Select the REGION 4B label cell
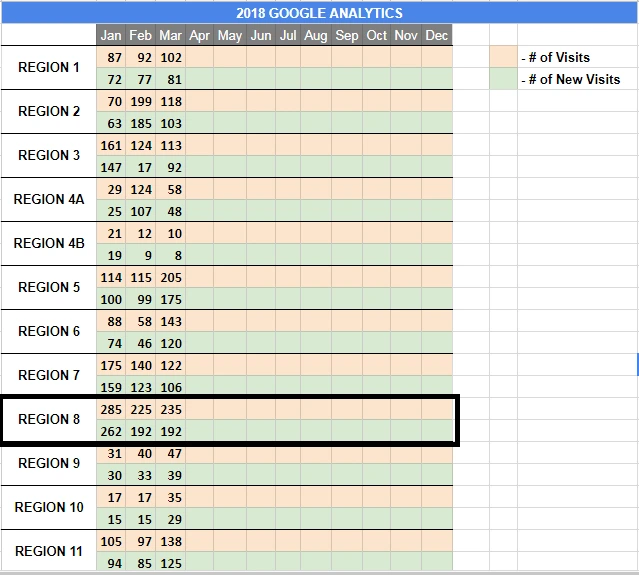This screenshot has height=575, width=639. (x=49, y=243)
